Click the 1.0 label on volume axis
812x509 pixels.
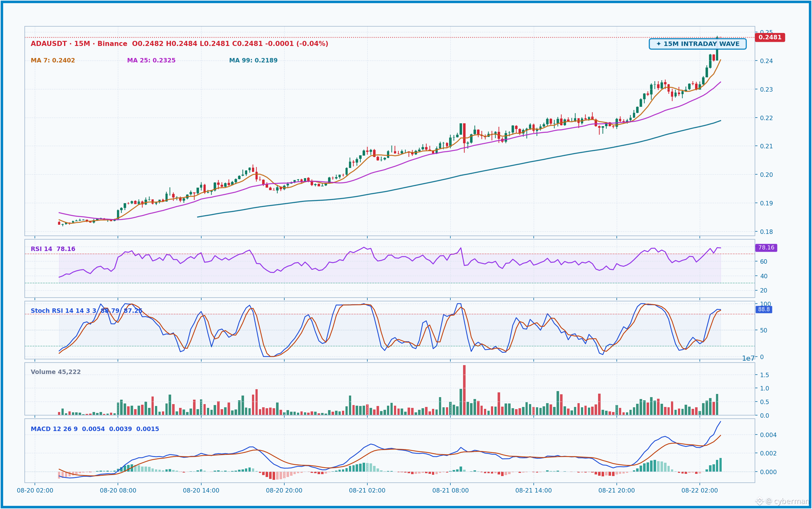764,389
